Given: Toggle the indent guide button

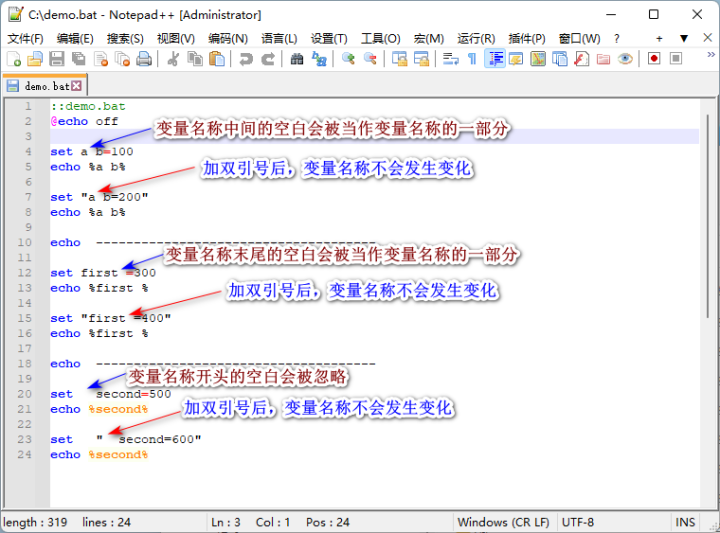Looking at the screenshot, I should tap(495, 59).
